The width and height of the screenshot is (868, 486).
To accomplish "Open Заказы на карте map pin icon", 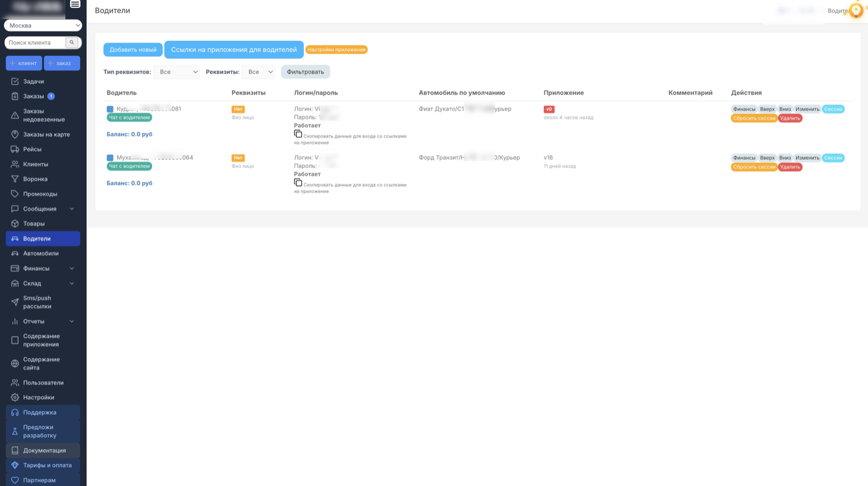I will (15, 135).
